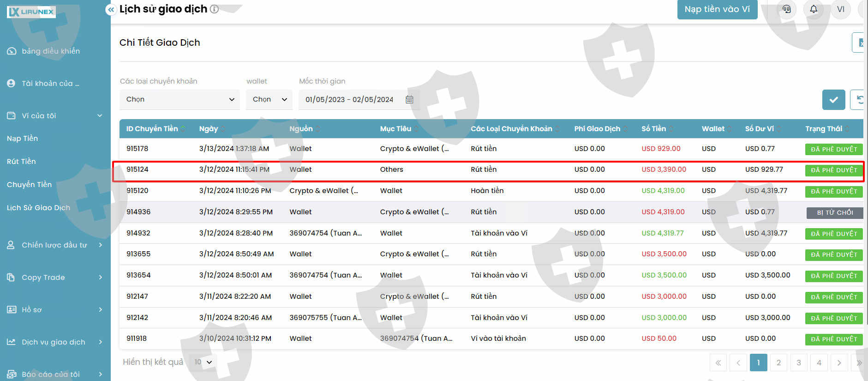Open bảng điều khiển in sidebar
The image size is (868, 381).
51,51
